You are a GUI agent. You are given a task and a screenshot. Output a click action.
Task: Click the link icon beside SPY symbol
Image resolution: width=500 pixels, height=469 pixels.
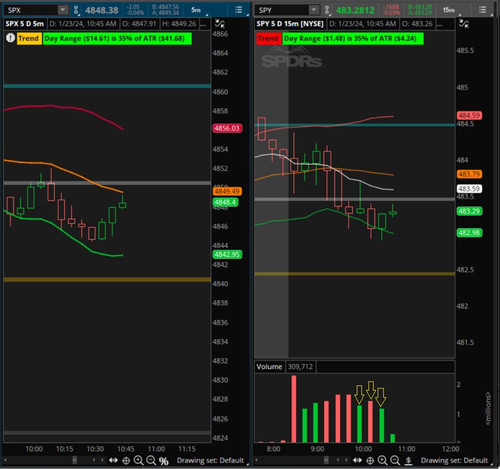click(327, 10)
